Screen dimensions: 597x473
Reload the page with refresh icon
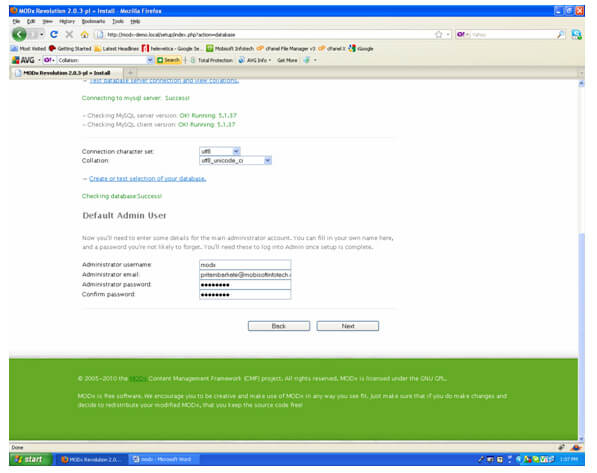pos(54,35)
